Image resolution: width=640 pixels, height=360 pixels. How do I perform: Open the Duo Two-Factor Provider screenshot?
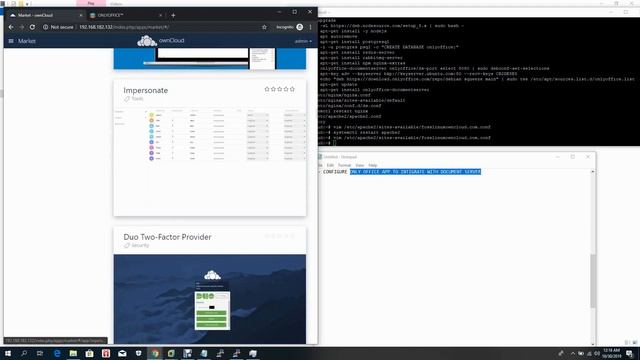pos(210,299)
